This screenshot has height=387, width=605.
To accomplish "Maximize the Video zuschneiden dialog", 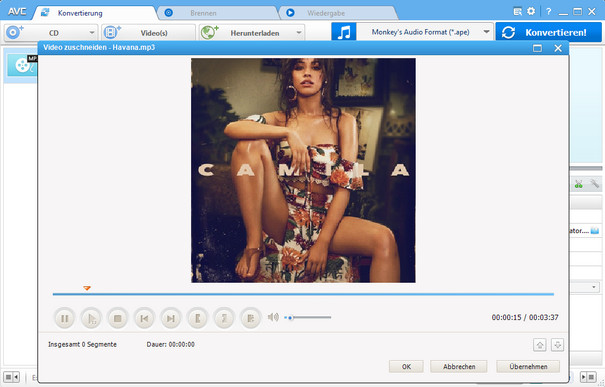I will coord(537,48).
